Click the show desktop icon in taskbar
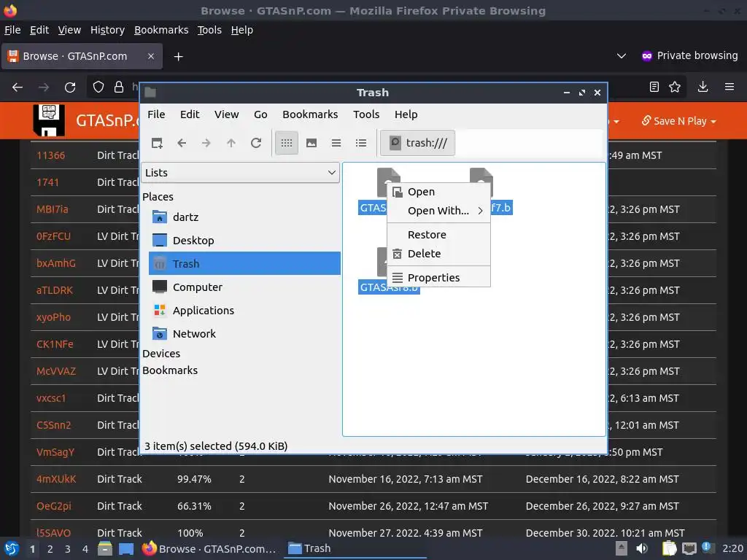This screenshot has width=747, height=560. pyautogui.click(x=126, y=549)
